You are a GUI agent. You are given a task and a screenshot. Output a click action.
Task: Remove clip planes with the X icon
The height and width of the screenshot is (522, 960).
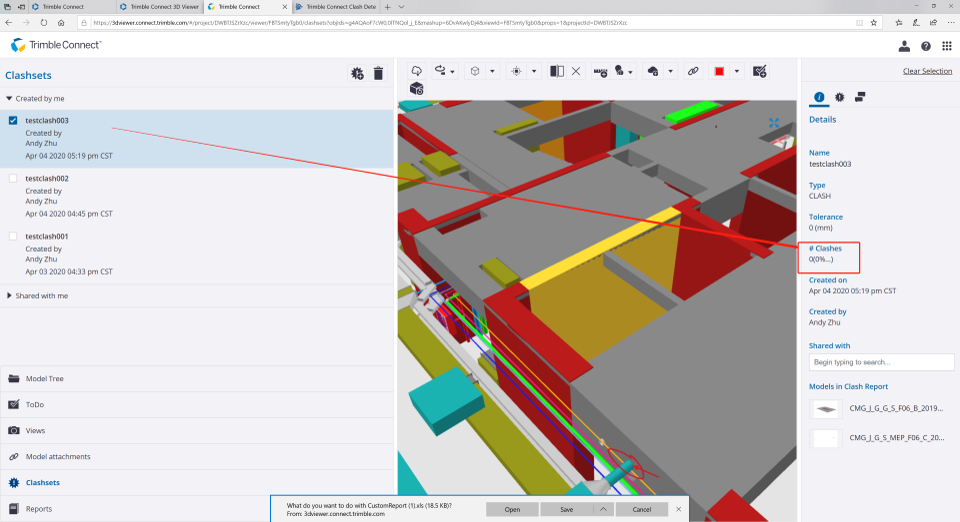tap(576, 71)
